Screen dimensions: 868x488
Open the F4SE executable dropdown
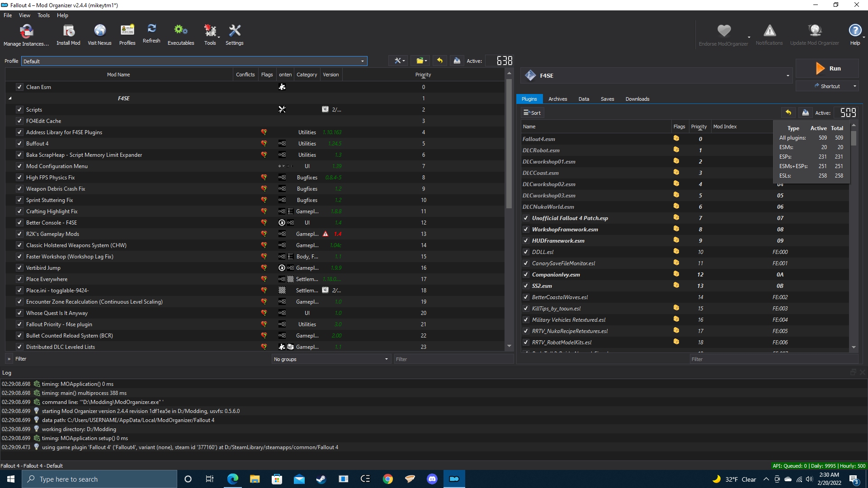click(656, 75)
